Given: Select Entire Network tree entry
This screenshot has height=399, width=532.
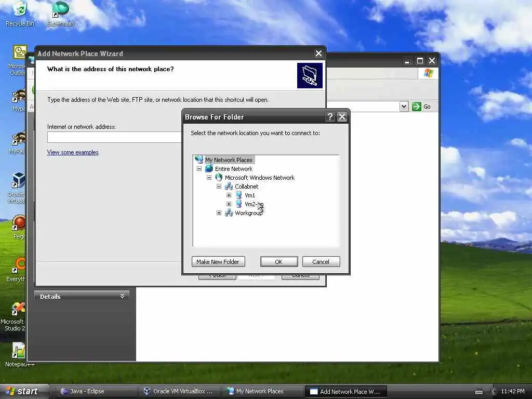Looking at the screenshot, I should coord(234,169).
